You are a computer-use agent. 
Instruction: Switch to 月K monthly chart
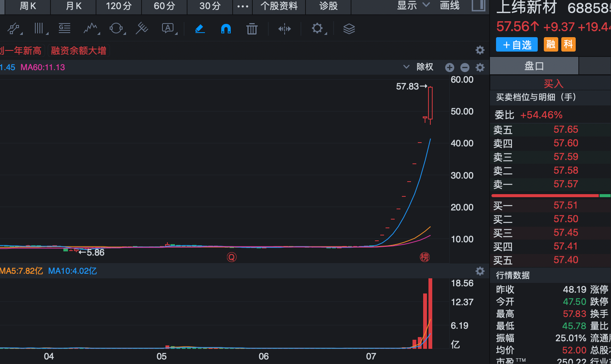(x=74, y=6)
